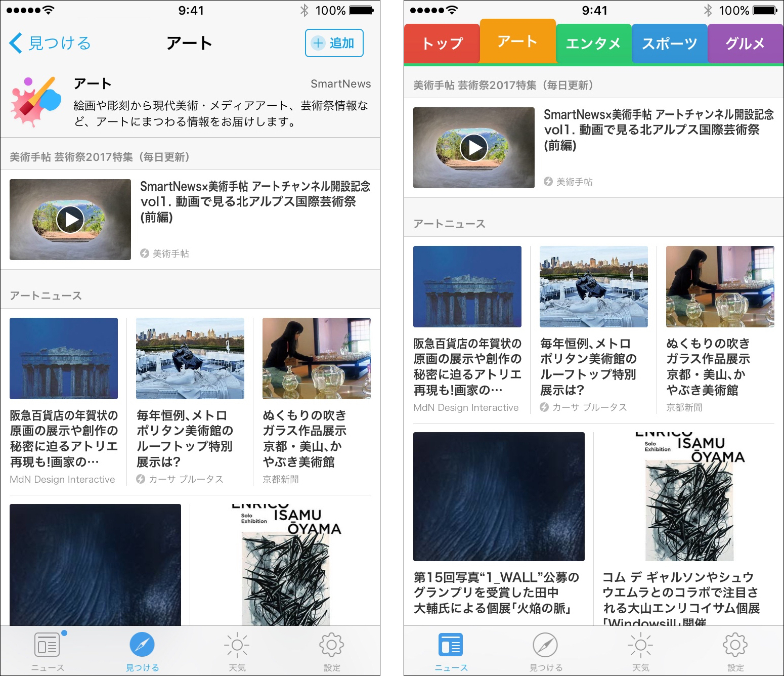Read ぬくもりの吹きガラス作品展示 article in left screen

click(304, 438)
